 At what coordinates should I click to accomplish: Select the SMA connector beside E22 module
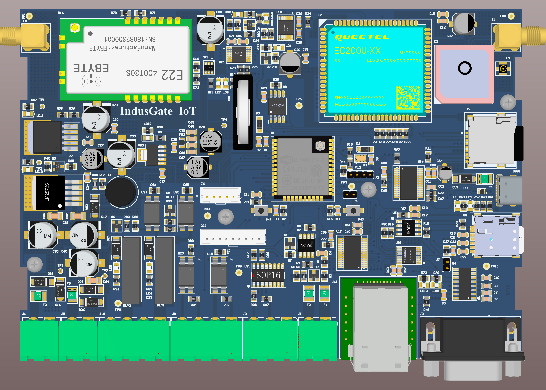coord(25,37)
